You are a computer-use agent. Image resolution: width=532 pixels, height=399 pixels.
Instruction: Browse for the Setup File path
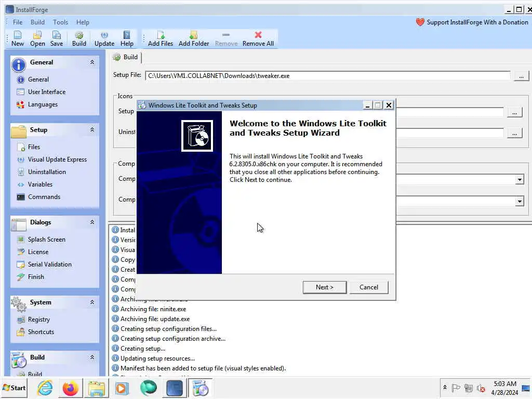click(521, 76)
